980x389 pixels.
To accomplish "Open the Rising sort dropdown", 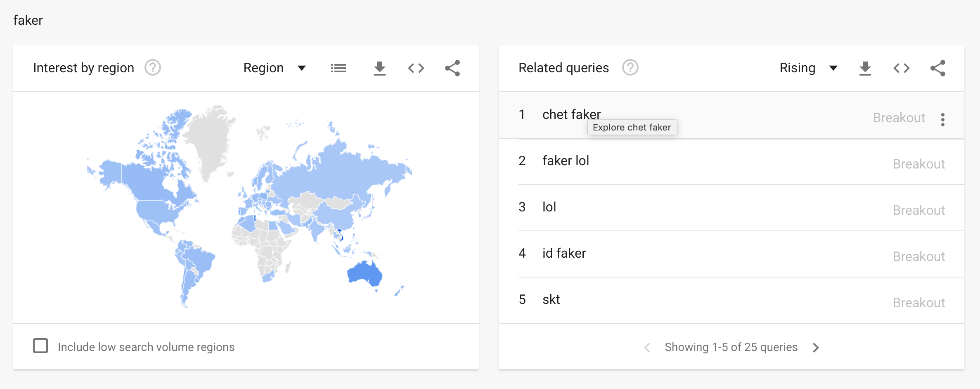I will pyautogui.click(x=808, y=68).
